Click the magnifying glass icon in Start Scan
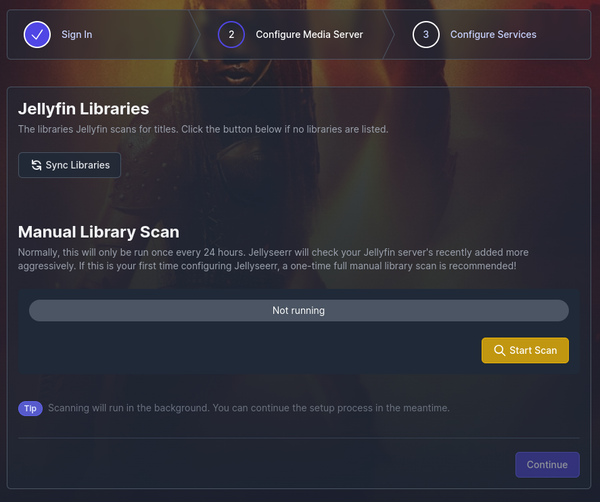Viewport: 600px width, 502px height. 499,351
